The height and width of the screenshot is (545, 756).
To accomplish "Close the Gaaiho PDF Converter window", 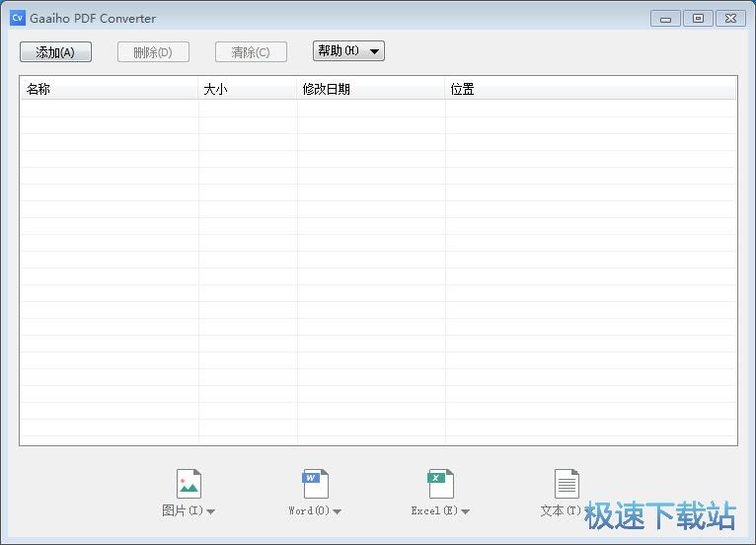I will tap(730, 19).
